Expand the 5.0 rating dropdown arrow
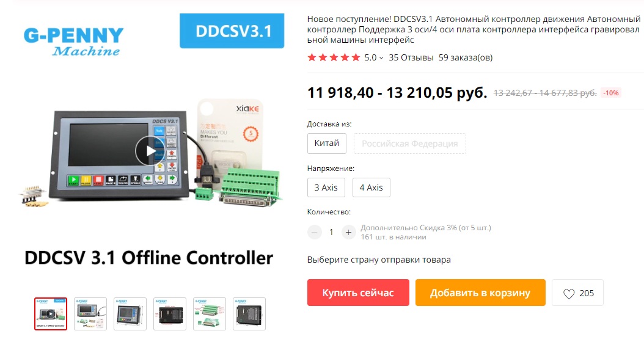This screenshot has width=644, height=353. [381, 58]
